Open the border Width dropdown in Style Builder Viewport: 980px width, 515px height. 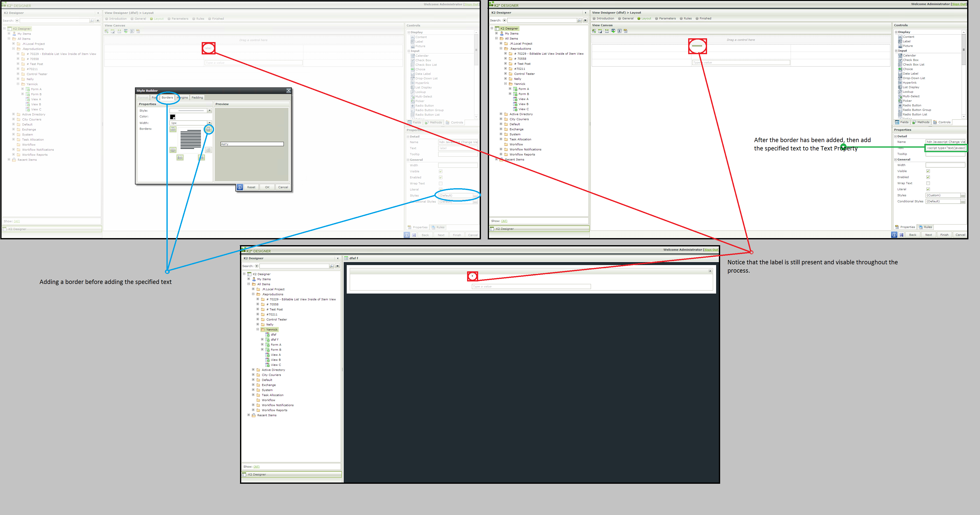click(209, 123)
